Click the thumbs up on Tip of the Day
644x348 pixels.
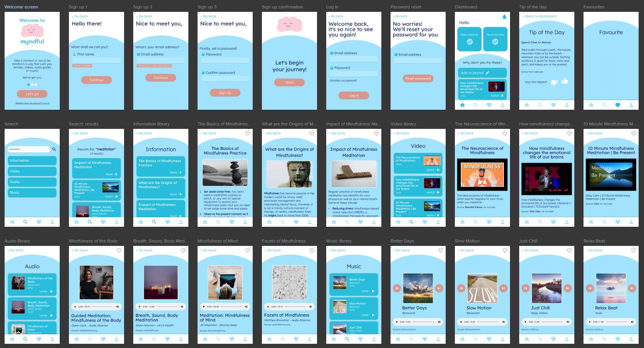pyautogui.click(x=565, y=82)
